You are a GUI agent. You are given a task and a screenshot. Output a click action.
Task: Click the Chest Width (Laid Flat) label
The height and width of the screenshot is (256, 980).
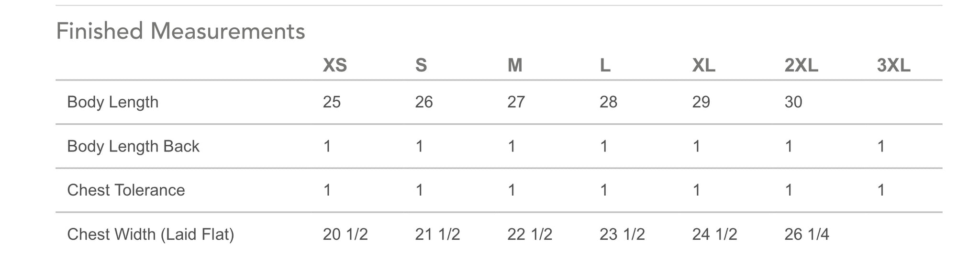[151, 234]
